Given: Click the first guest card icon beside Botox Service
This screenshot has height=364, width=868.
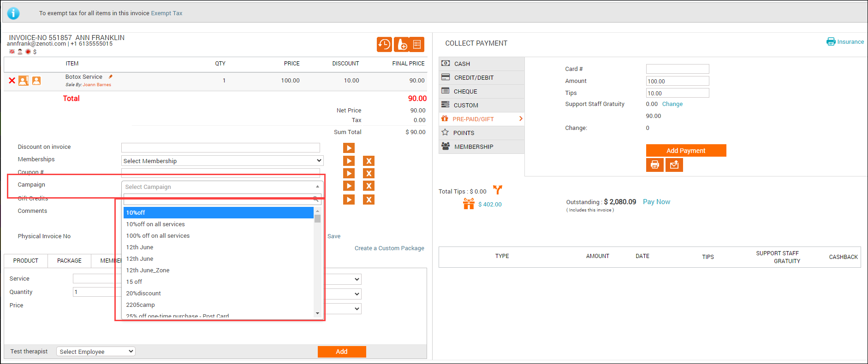Looking at the screenshot, I should 24,81.
